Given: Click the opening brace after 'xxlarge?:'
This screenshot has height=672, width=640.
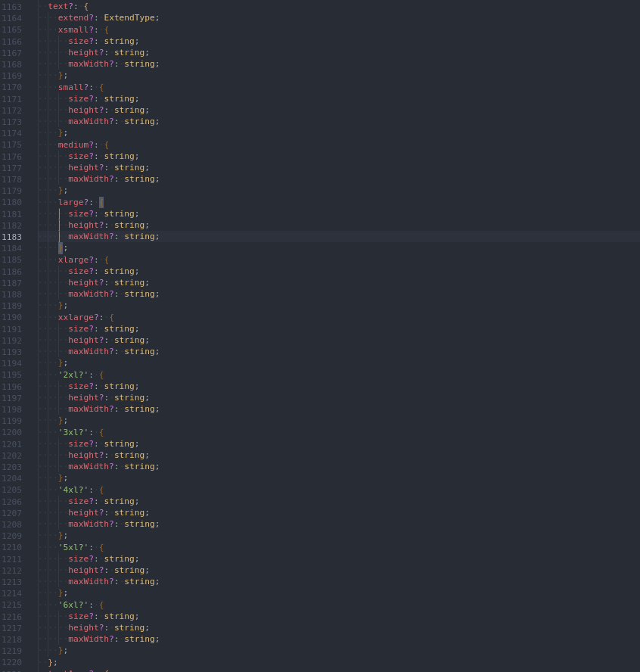Looking at the screenshot, I should pos(112,318).
